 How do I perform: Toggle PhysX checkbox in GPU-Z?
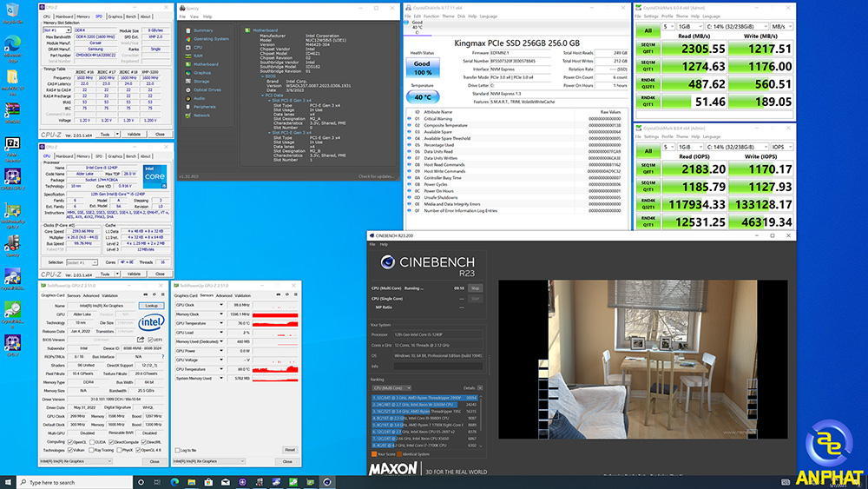pos(117,450)
